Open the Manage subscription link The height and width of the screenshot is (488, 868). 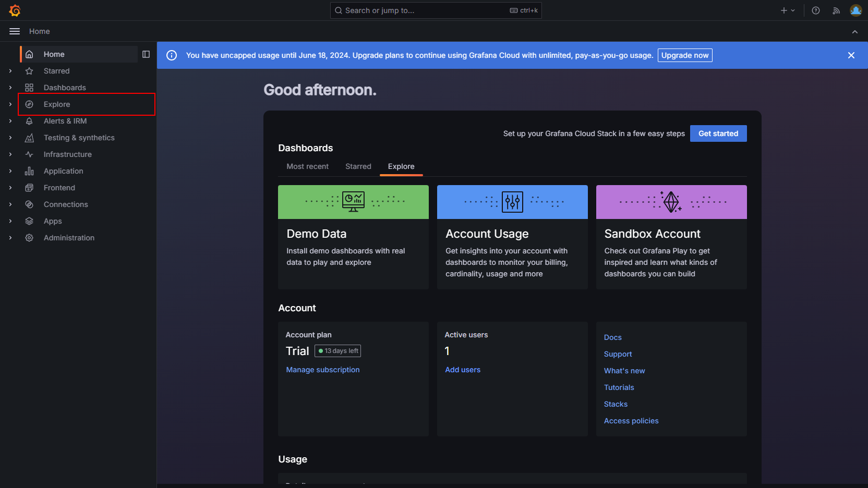click(x=323, y=370)
